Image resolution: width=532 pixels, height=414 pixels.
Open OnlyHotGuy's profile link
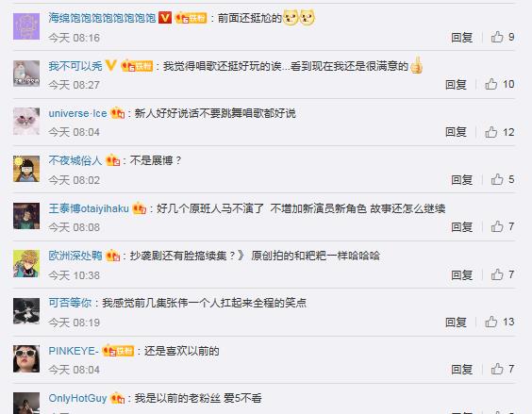[x=77, y=398]
